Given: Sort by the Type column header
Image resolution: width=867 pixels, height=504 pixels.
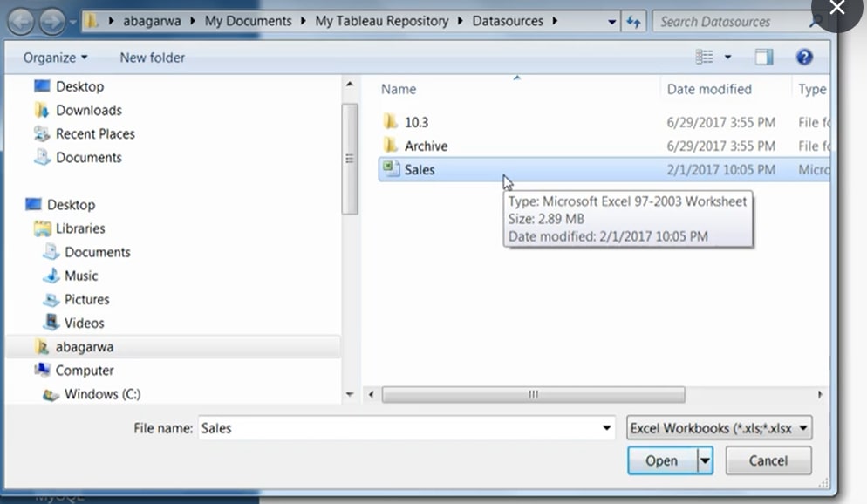Looking at the screenshot, I should point(812,89).
